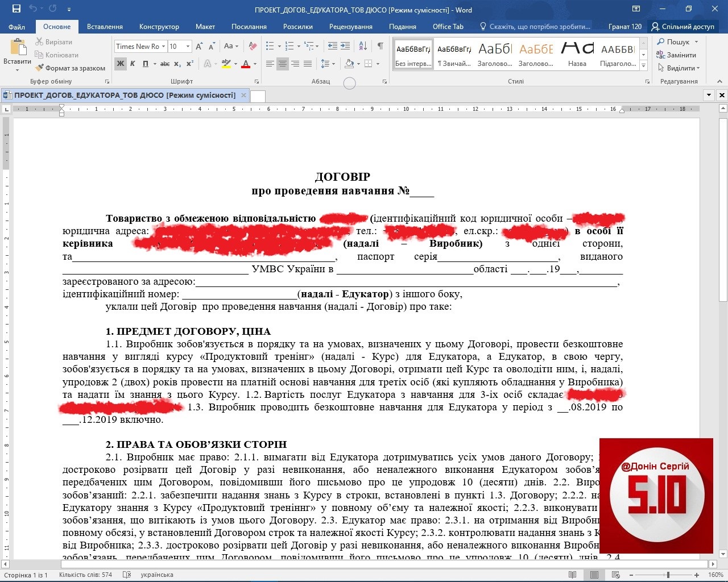Open the font size dropdown showing 10

click(187, 47)
